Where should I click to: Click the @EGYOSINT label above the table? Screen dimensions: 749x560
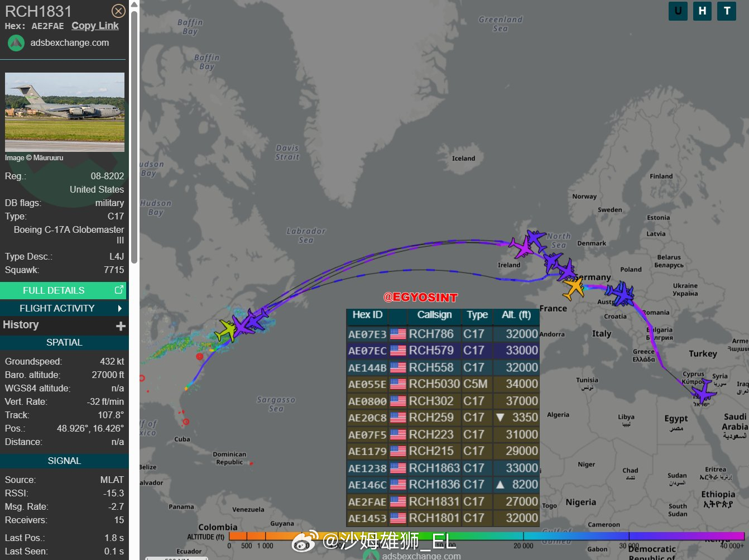[420, 298]
